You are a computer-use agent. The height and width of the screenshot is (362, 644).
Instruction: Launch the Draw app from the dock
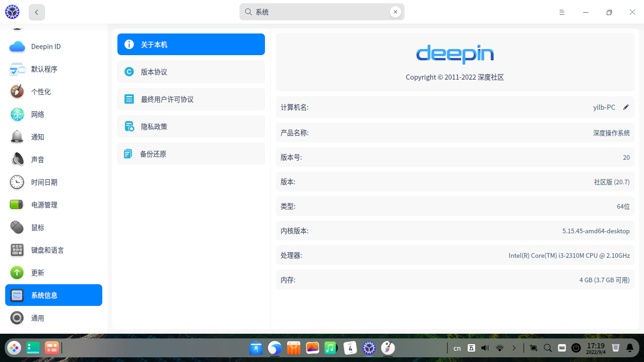[x=388, y=348]
